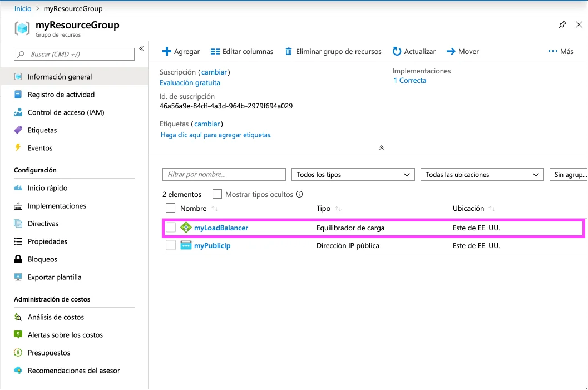Click the Agregar plus icon

[166, 51]
